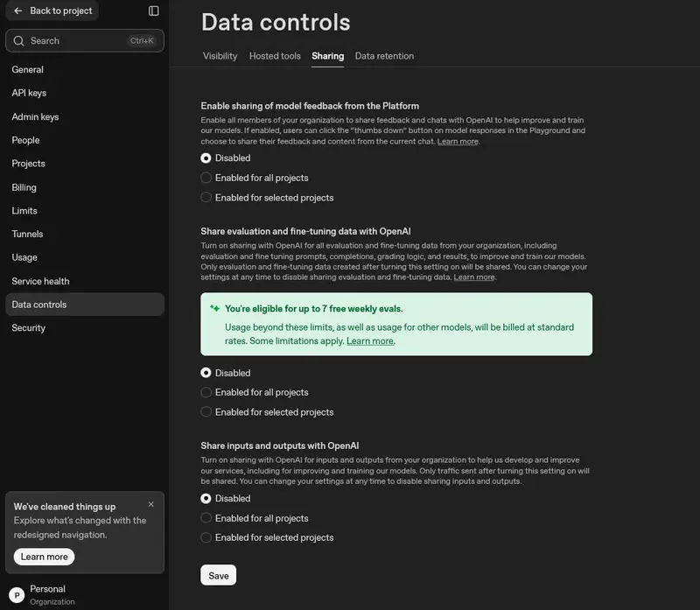This screenshot has height=610, width=700.
Task: Dismiss the 'We've cleaned things up' notice
Action: [x=150, y=504]
